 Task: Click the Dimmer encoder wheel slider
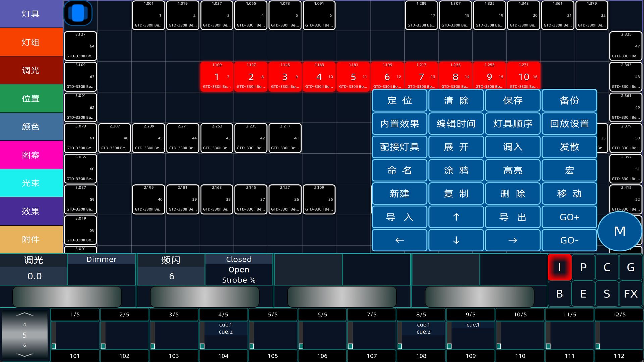click(x=67, y=297)
